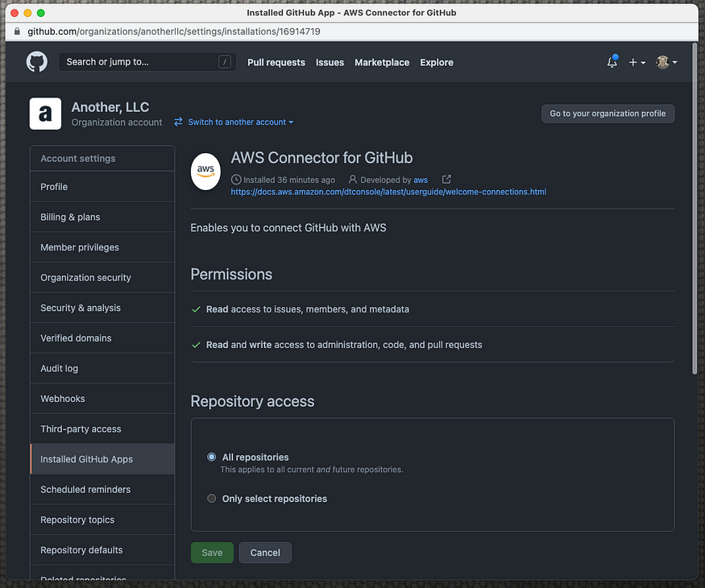Click the switch-account arrows icon

point(179,122)
